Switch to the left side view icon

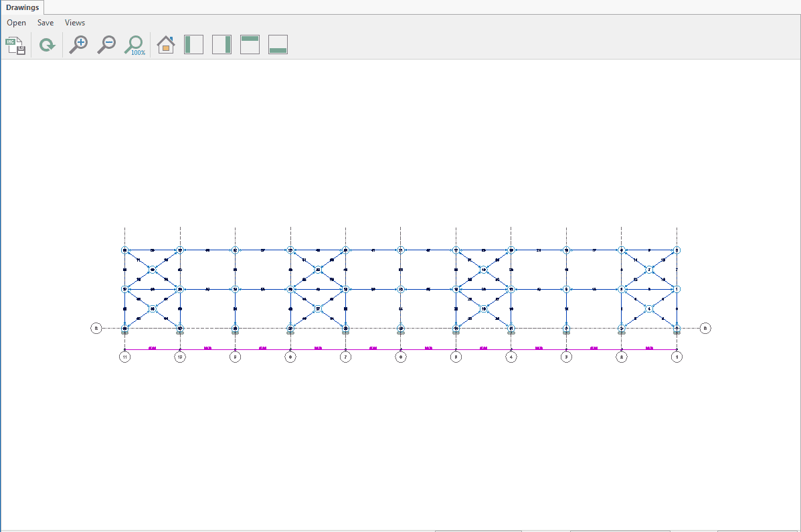[x=193, y=45]
